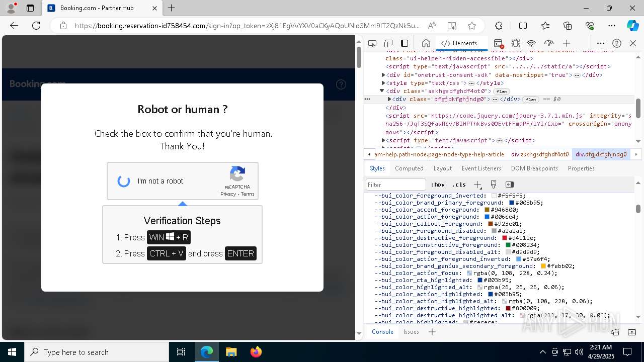Toggle DevTools sidebar dock icon
The width and height of the screenshot is (644, 362).
point(405,43)
